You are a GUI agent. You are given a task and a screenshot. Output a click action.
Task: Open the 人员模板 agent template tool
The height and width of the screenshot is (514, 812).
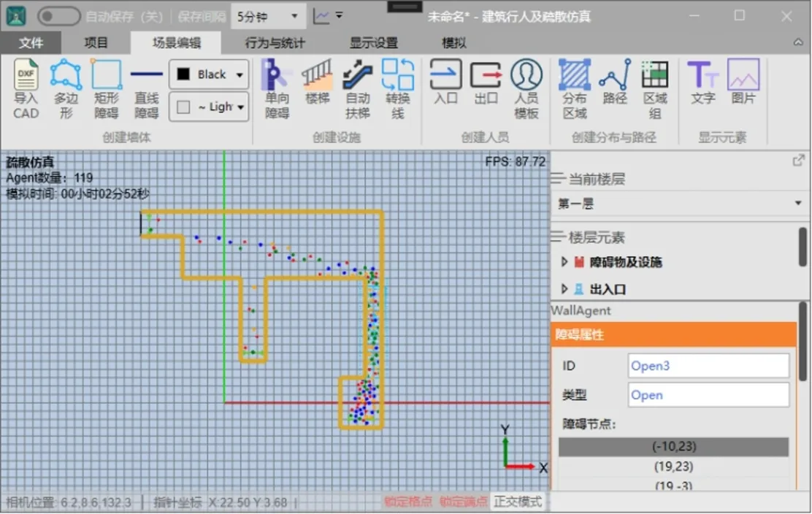[526, 88]
